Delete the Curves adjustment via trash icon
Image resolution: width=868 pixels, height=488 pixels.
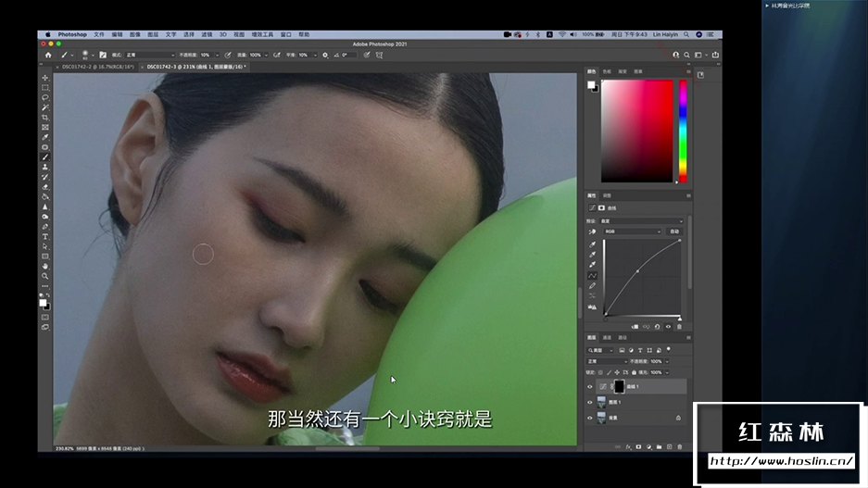679,327
